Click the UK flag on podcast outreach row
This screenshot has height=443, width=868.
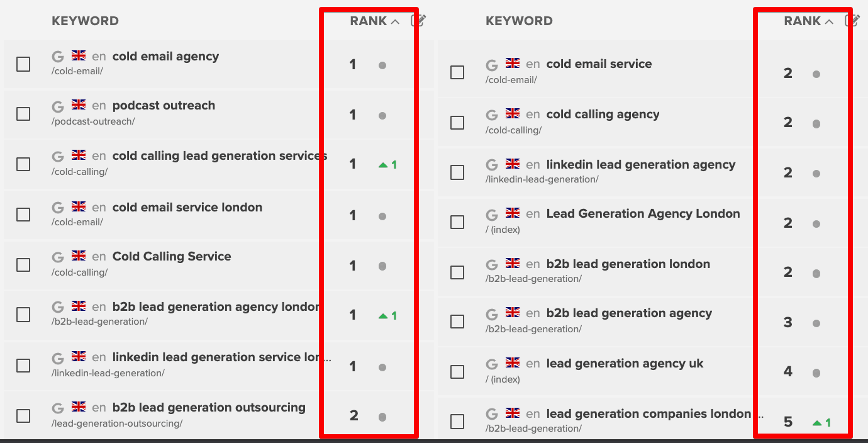79,105
